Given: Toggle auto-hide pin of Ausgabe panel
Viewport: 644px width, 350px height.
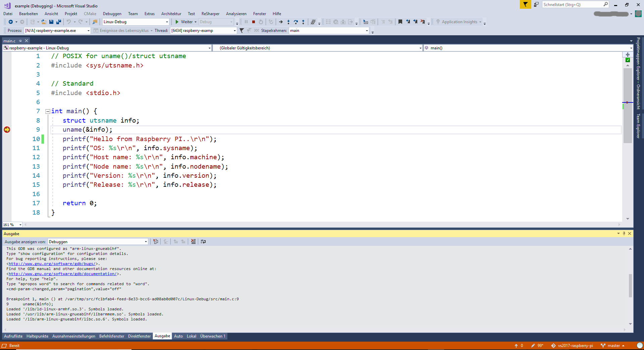Looking at the screenshot, I should pos(624,233).
